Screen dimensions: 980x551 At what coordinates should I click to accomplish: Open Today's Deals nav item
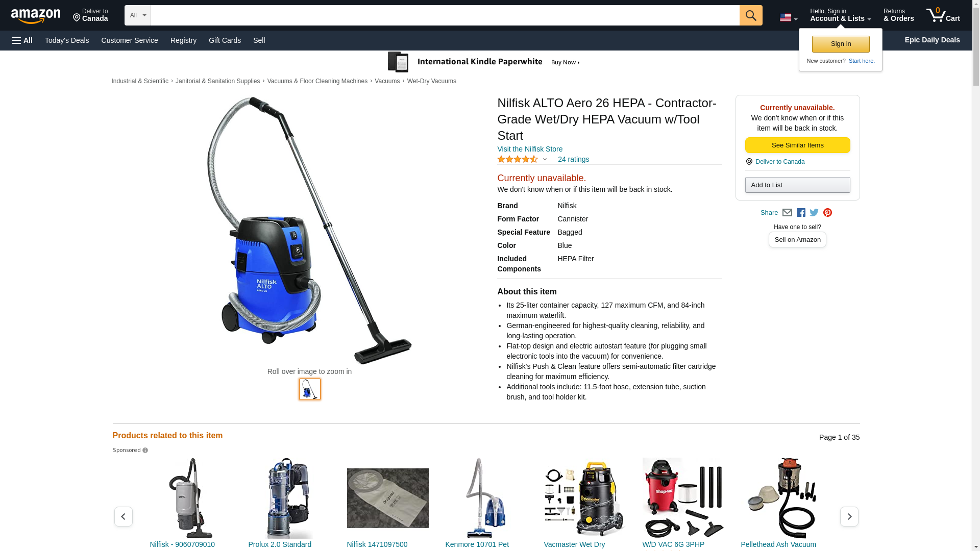[x=67, y=40]
